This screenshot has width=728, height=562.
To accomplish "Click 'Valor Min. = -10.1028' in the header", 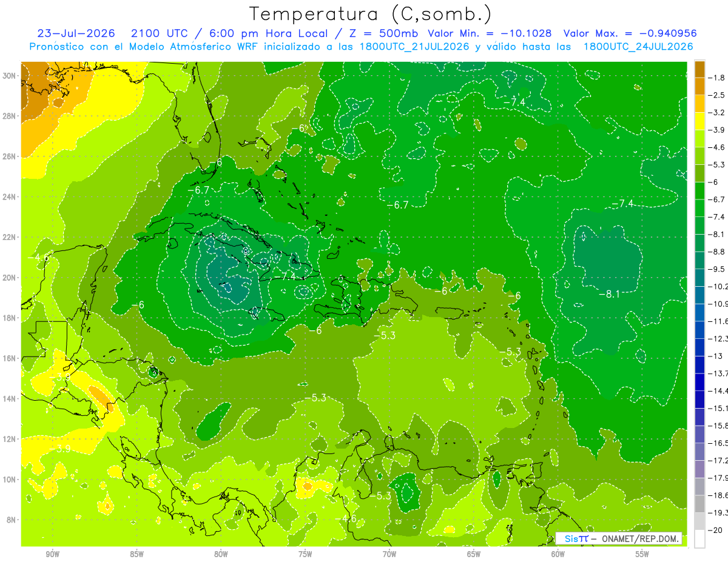I will 490,33.
